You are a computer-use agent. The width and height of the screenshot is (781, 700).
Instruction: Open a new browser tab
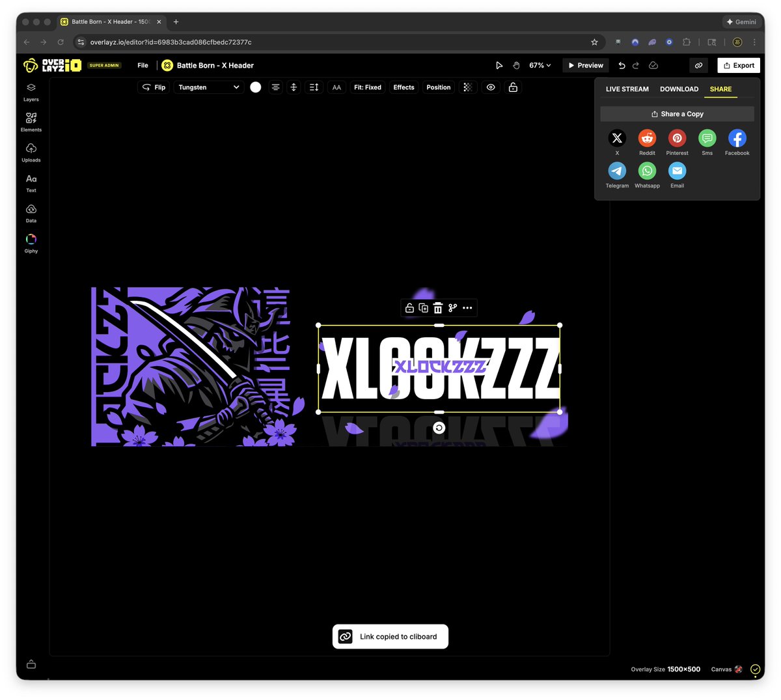coord(176,21)
